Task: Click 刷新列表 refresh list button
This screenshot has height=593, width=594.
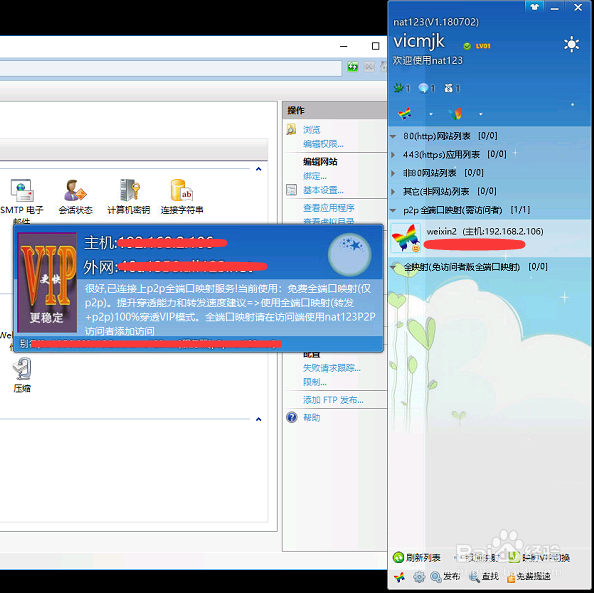Action: click(x=417, y=557)
